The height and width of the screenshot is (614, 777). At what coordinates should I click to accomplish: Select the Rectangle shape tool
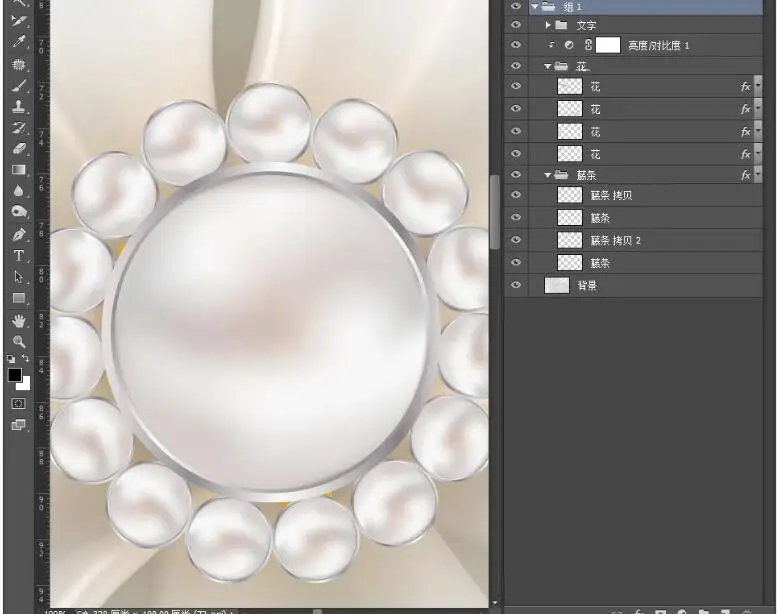tap(19, 298)
